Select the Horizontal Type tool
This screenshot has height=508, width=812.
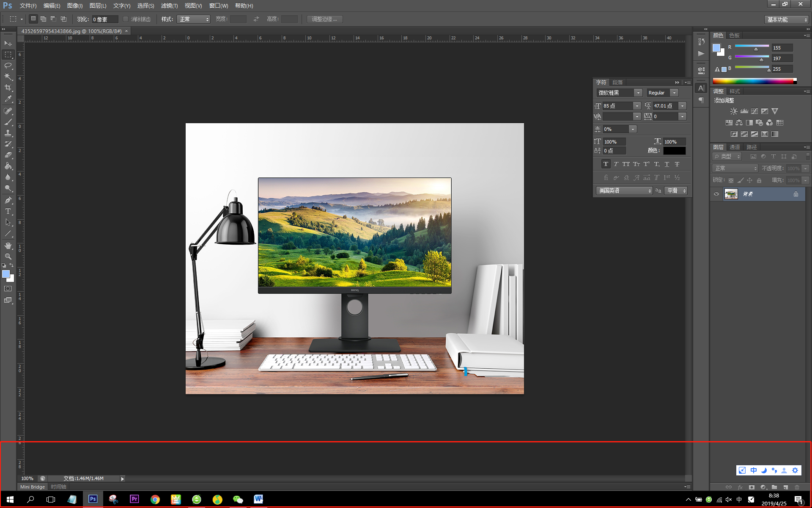click(8, 211)
